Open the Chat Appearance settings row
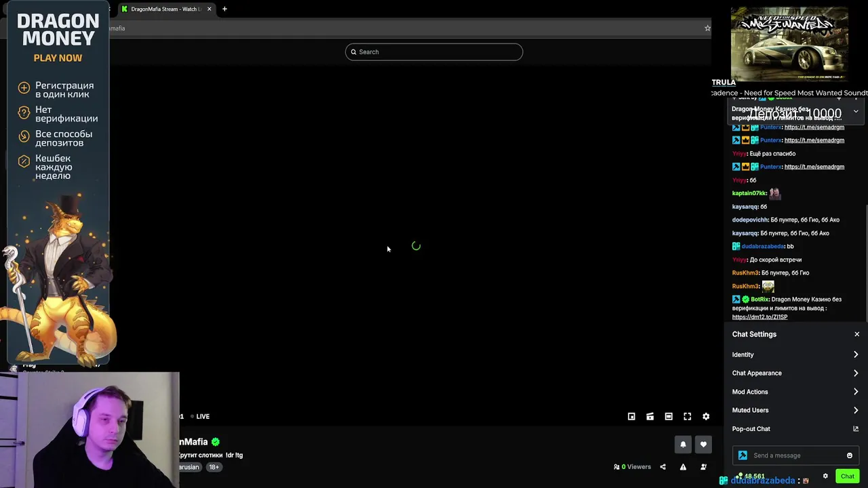 [x=795, y=373]
